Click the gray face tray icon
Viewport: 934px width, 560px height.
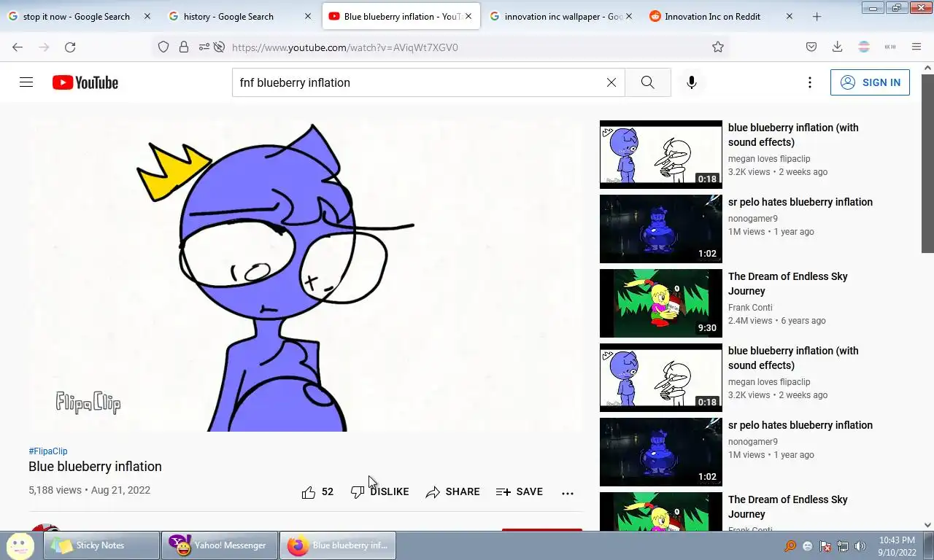click(x=808, y=546)
